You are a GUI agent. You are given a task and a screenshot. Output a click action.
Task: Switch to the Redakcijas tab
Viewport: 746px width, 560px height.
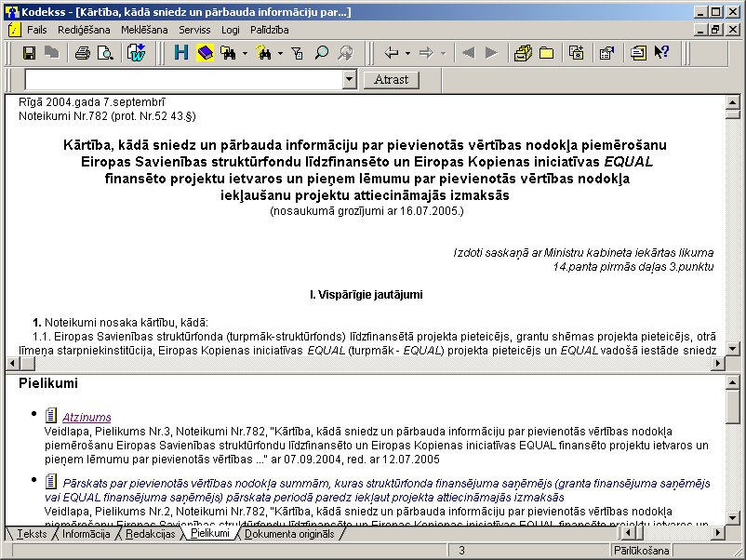point(151,534)
